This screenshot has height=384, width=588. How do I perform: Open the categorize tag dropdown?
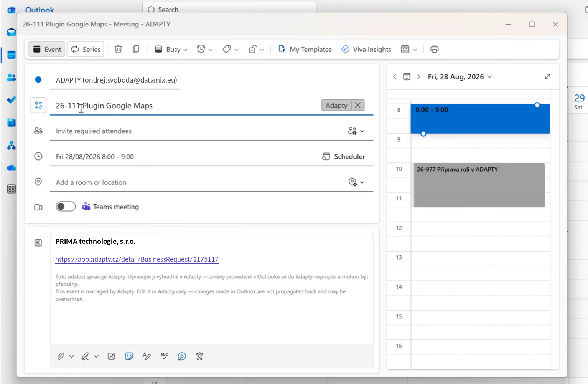pos(230,49)
